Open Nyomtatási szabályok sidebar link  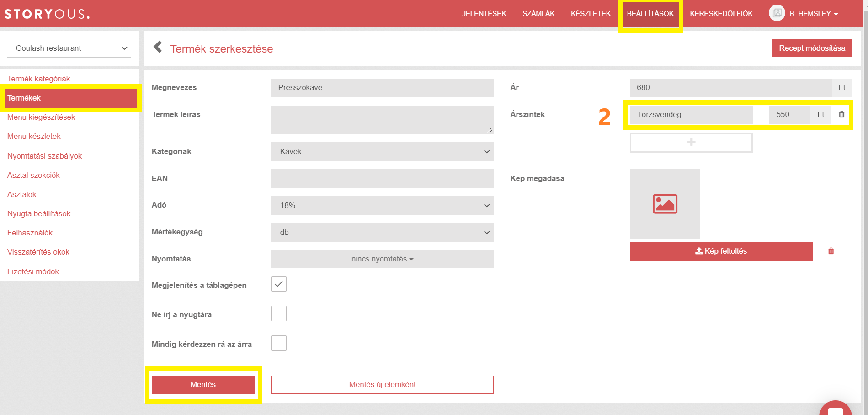pyautogui.click(x=45, y=156)
